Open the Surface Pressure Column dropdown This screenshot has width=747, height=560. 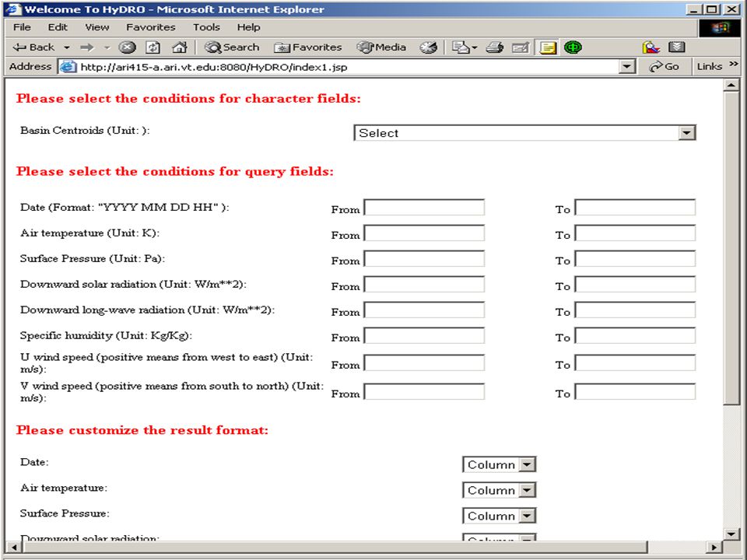tap(500, 516)
